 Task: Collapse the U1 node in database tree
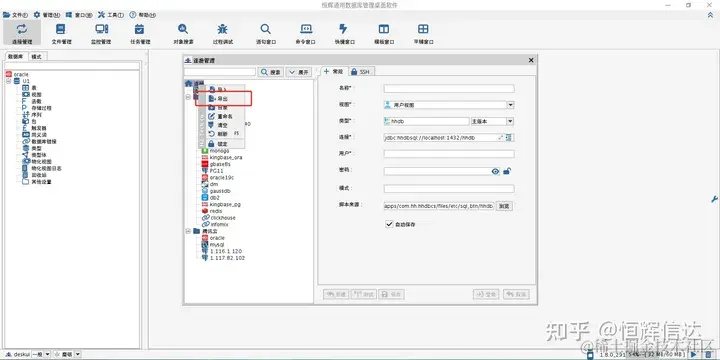click(8, 81)
